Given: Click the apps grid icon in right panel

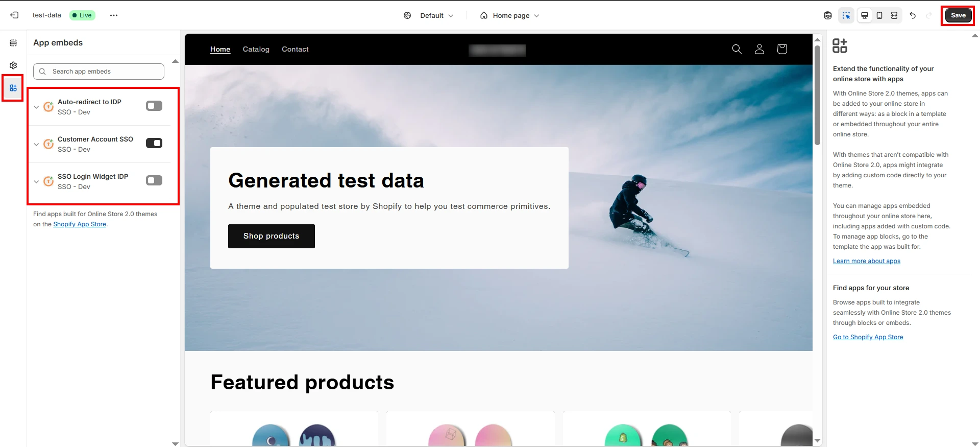Looking at the screenshot, I should coord(840,45).
